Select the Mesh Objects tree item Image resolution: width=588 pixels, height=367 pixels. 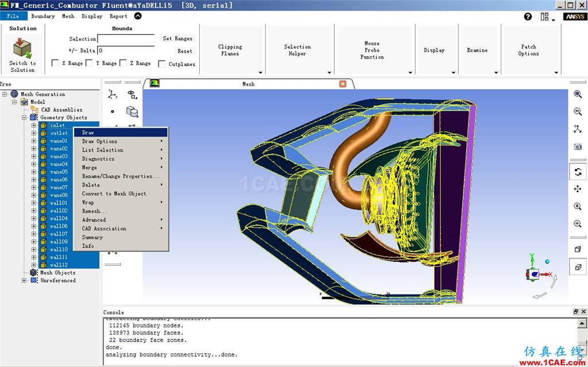click(x=58, y=273)
